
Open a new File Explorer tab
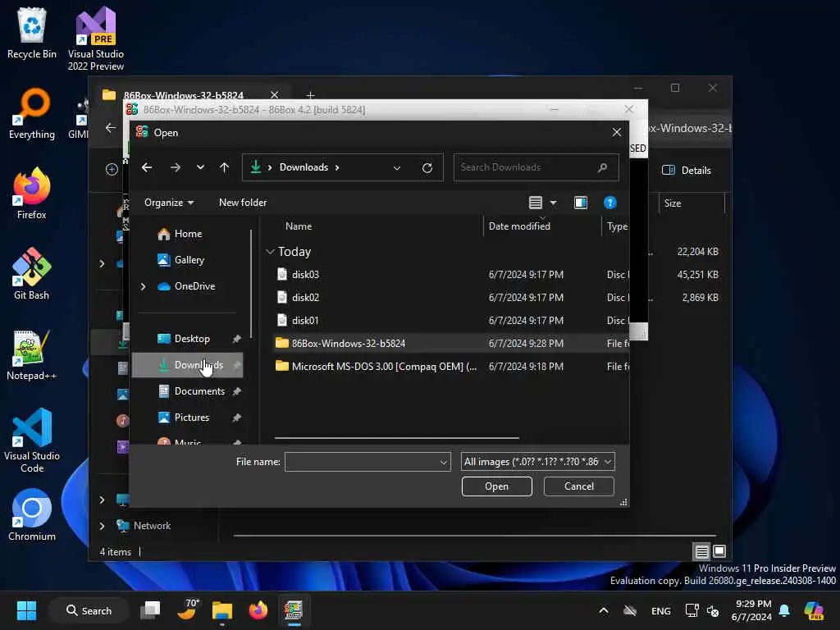click(x=310, y=95)
